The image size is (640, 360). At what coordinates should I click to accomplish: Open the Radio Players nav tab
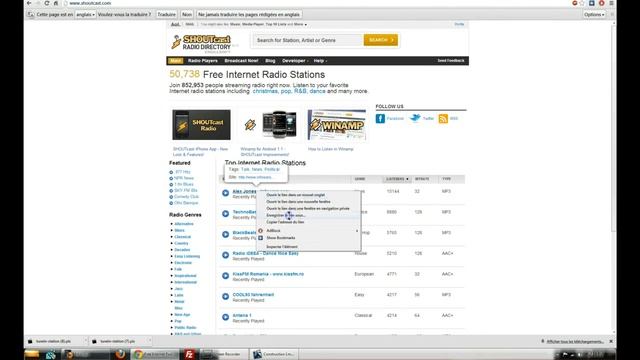coord(203,61)
